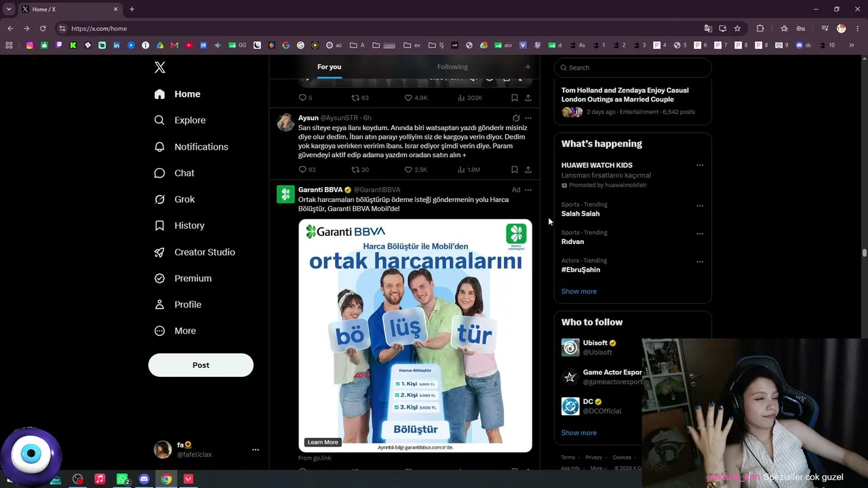
Task: Bookmark the top post with 202K views
Action: click(x=515, y=98)
